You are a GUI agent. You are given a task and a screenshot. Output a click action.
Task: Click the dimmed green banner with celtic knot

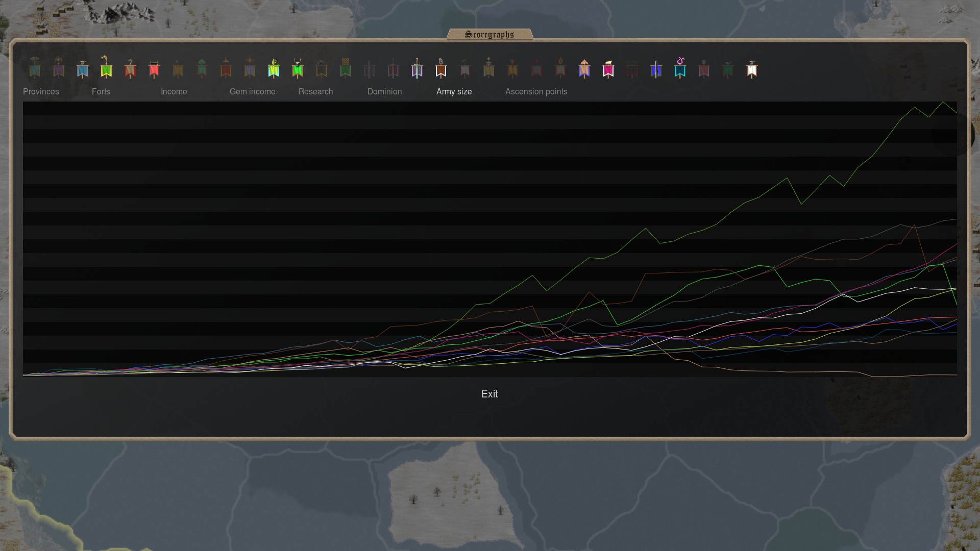(346, 67)
